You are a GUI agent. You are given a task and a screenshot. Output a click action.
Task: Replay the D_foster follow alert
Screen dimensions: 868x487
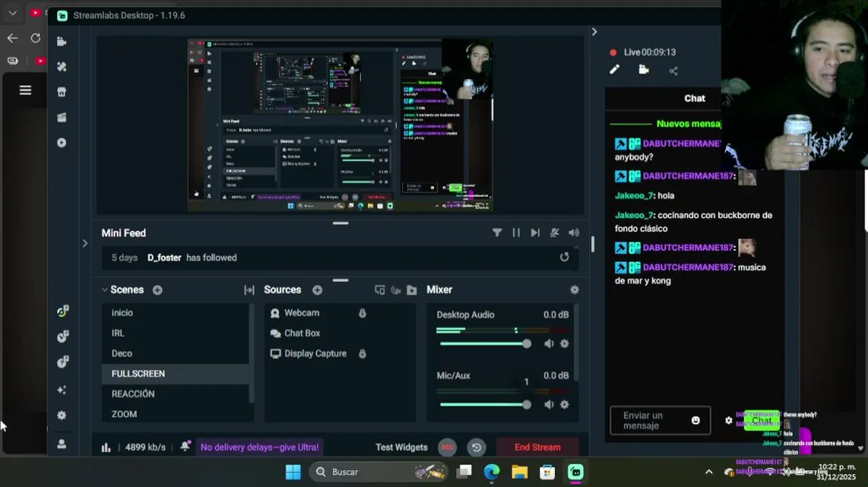click(564, 257)
